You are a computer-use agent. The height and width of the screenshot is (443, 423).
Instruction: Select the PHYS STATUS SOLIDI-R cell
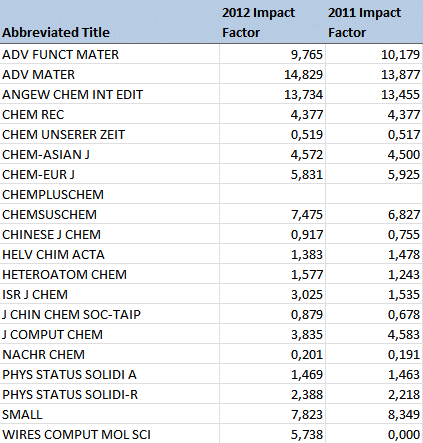coord(110,394)
